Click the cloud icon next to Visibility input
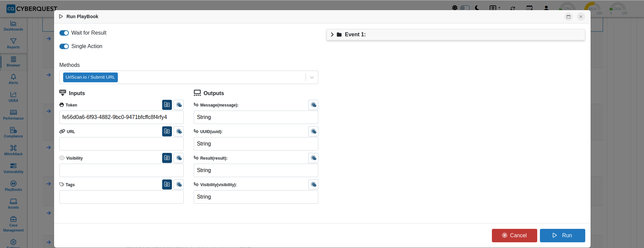This screenshot has height=248, width=644. coord(179,158)
